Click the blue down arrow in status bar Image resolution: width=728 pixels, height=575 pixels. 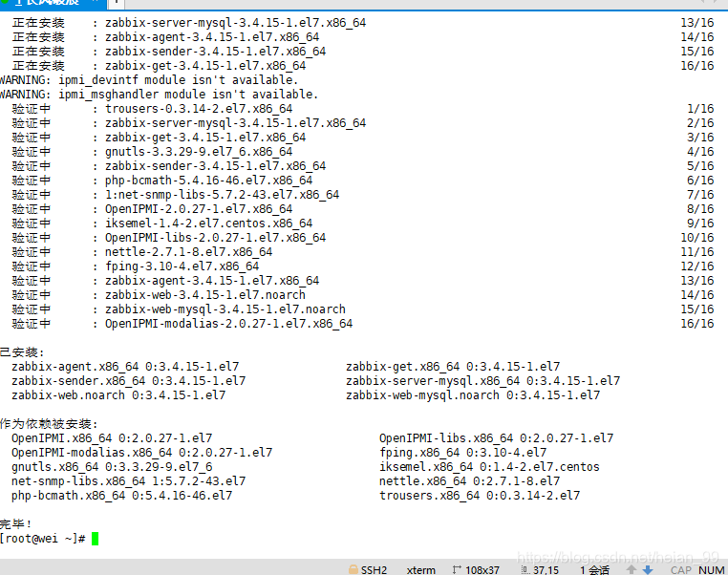point(648,569)
